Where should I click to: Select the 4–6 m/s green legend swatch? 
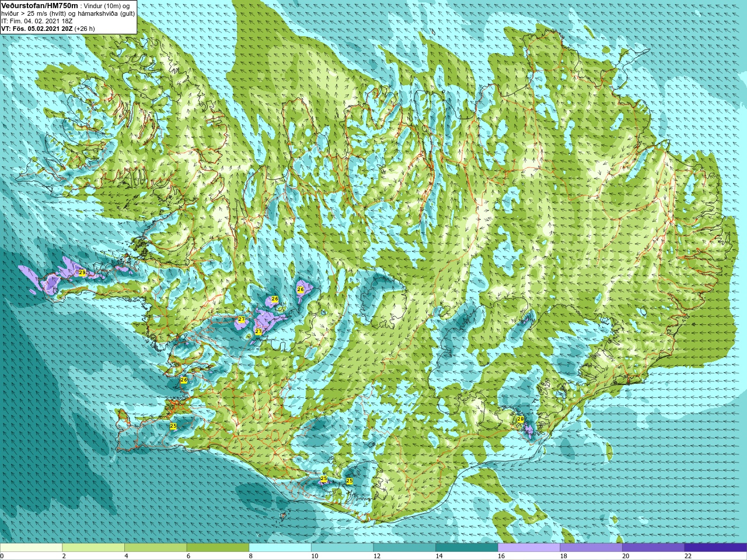click(x=156, y=548)
